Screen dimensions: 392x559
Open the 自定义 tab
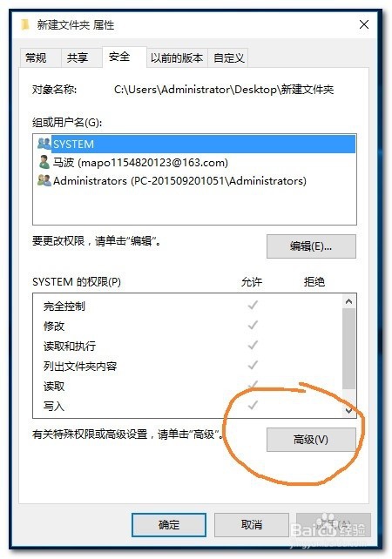pyautogui.click(x=228, y=57)
